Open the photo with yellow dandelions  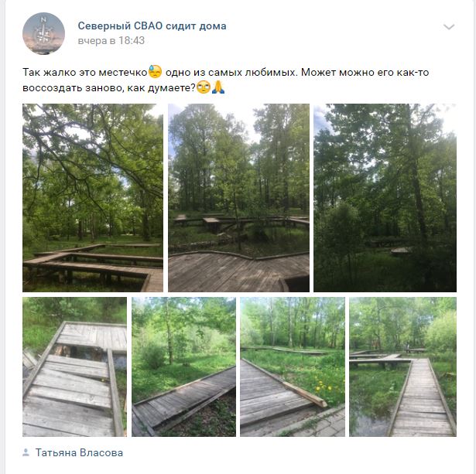[x=293, y=367]
